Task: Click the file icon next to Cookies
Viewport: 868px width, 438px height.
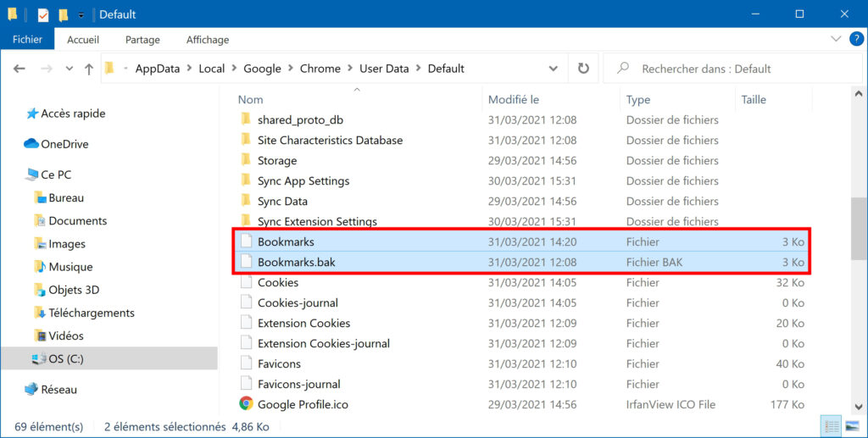Action: [247, 282]
